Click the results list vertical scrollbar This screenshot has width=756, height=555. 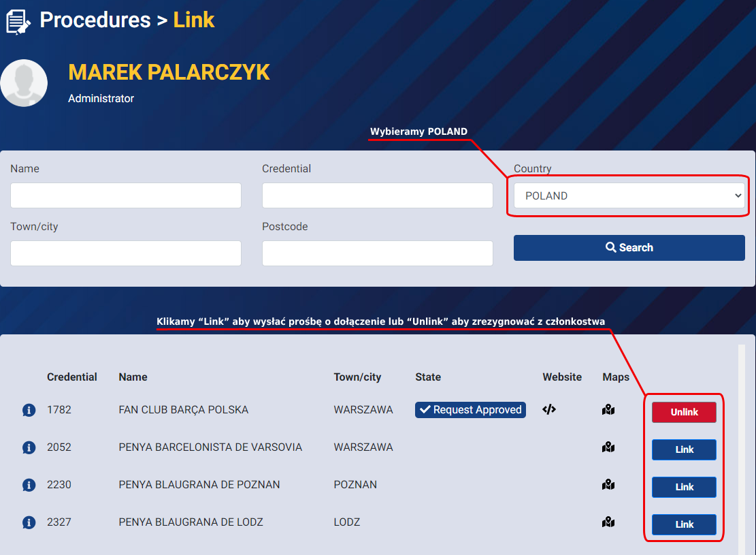[x=742, y=449]
